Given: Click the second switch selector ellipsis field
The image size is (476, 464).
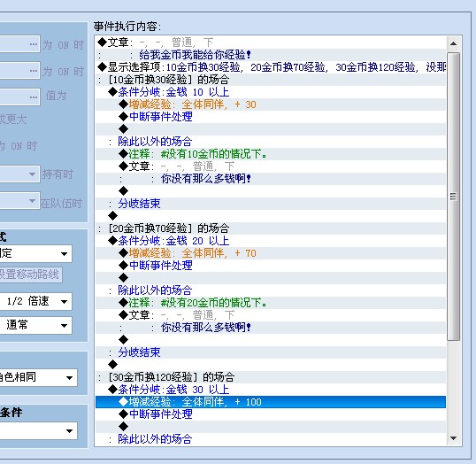Looking at the screenshot, I should click(x=19, y=71).
